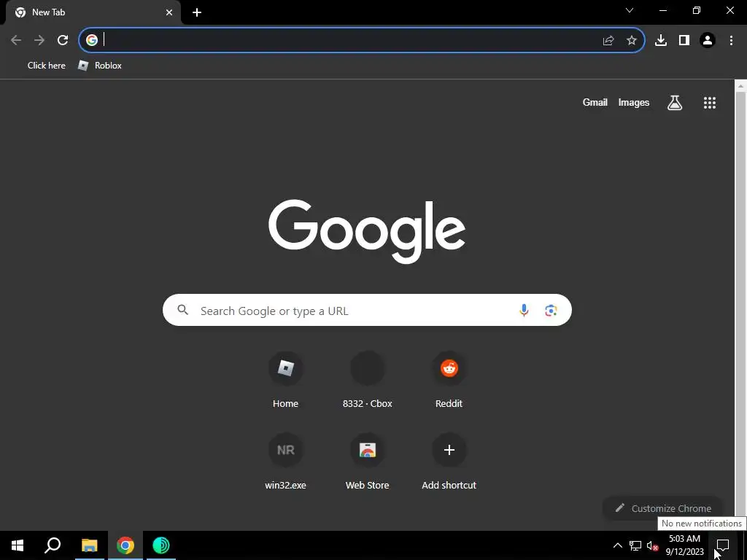Open the Home shortcut tile

[285, 380]
